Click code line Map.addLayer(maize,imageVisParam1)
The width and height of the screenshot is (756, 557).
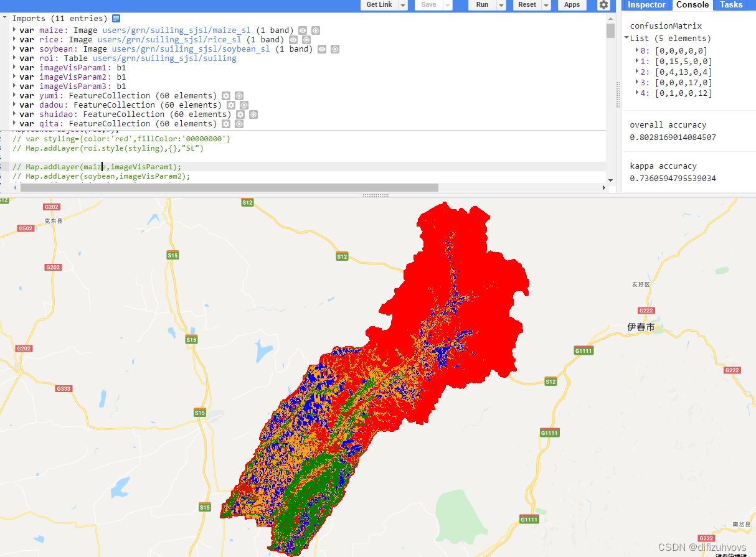coord(97,167)
